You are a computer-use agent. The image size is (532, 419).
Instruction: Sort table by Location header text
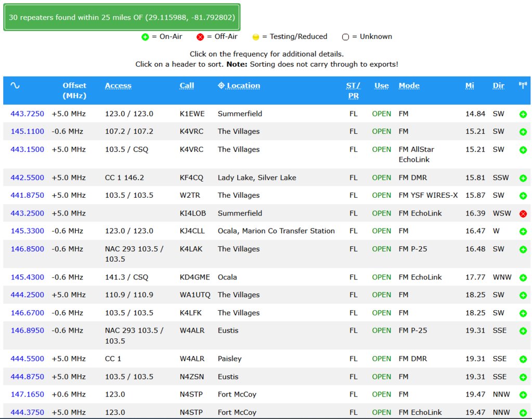[x=243, y=85]
